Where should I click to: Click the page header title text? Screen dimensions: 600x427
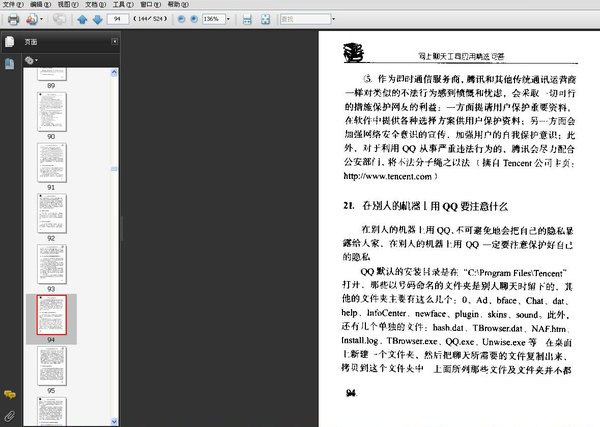[x=461, y=56]
